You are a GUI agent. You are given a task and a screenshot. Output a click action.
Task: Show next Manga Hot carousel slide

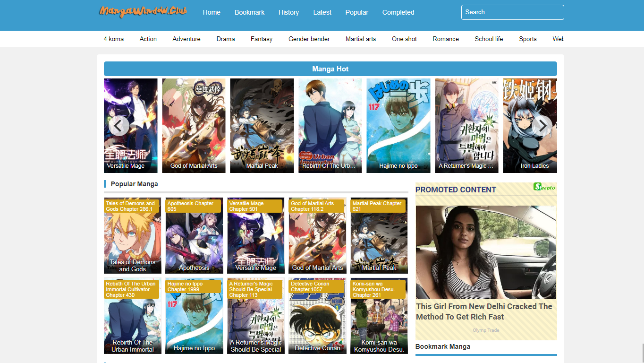point(542,126)
